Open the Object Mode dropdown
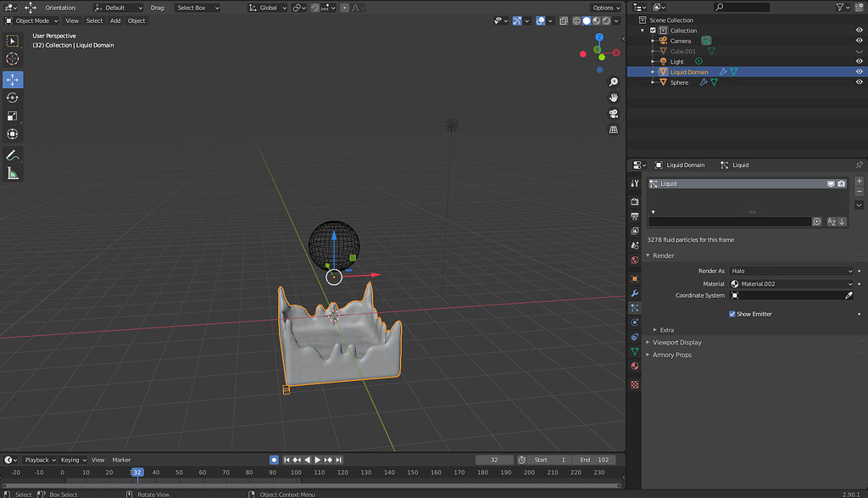Viewport: 868px width, 498px height. tap(31, 21)
